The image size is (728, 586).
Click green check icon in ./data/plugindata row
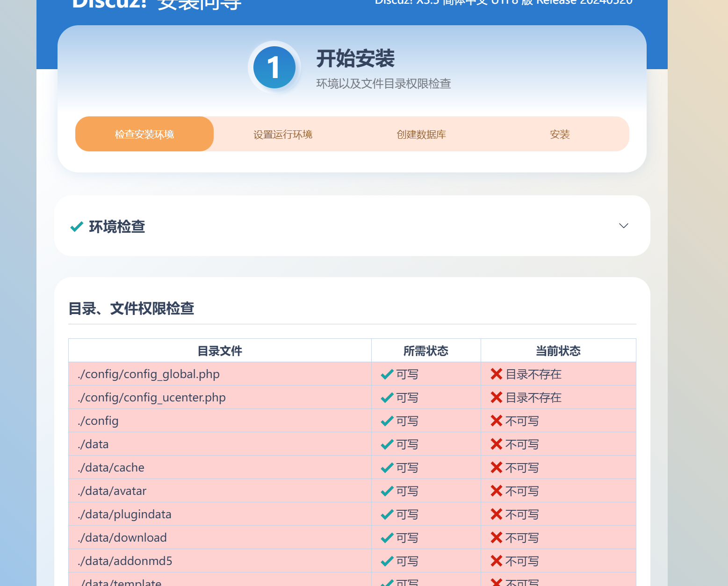point(387,515)
